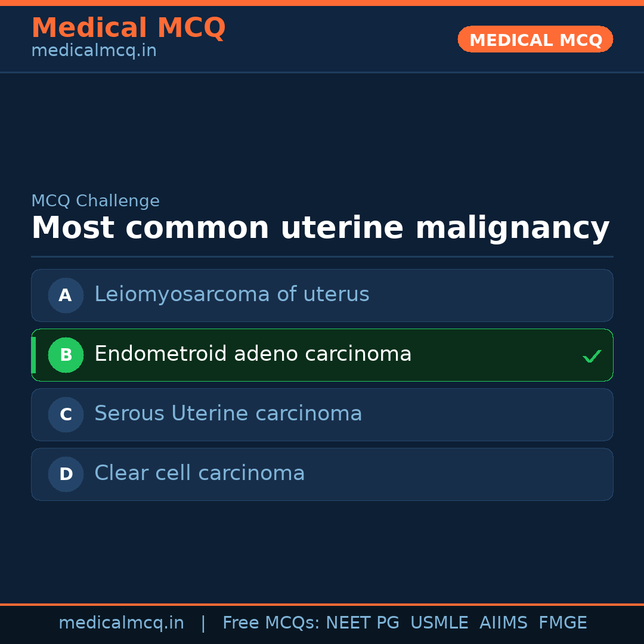This screenshot has height=644, width=644.
Task: Open medicalmcq.in link under header
Action: [94, 51]
